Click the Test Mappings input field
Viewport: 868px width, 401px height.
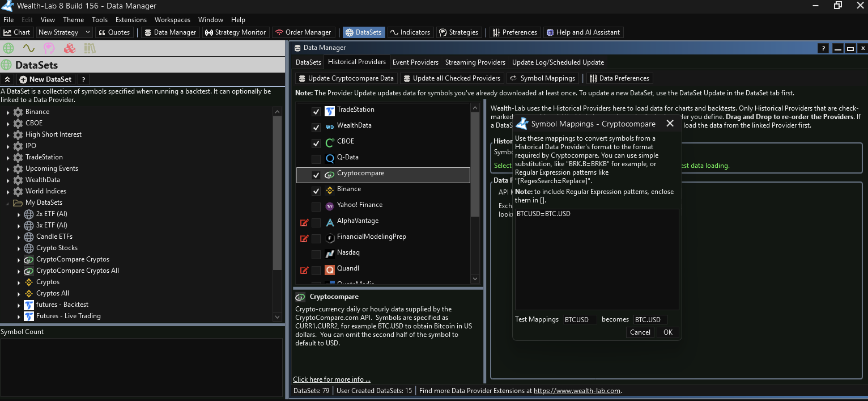[x=580, y=320]
